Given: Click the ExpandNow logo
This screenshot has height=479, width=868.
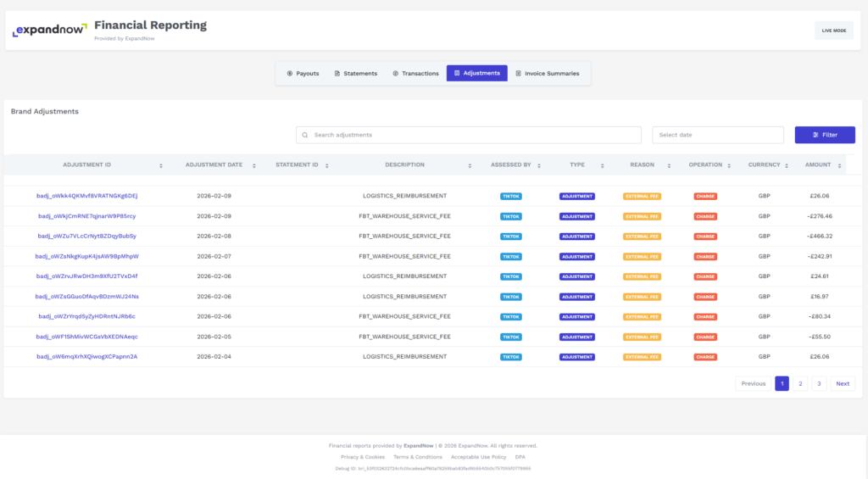Looking at the screenshot, I should (50, 30).
